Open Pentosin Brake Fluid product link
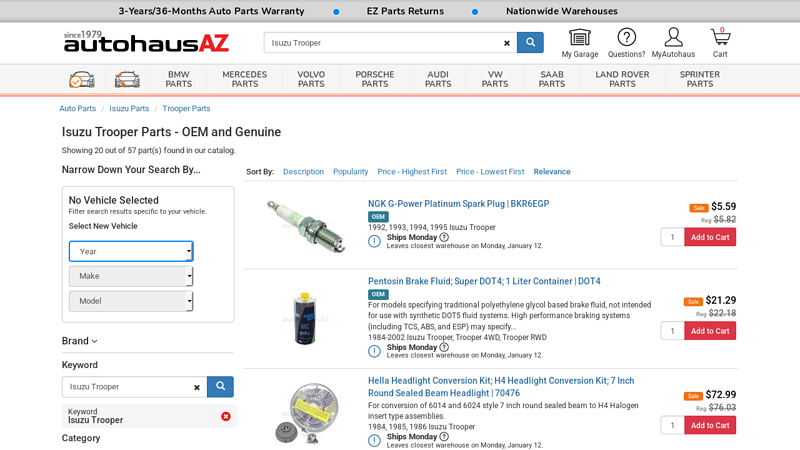 [x=484, y=281]
